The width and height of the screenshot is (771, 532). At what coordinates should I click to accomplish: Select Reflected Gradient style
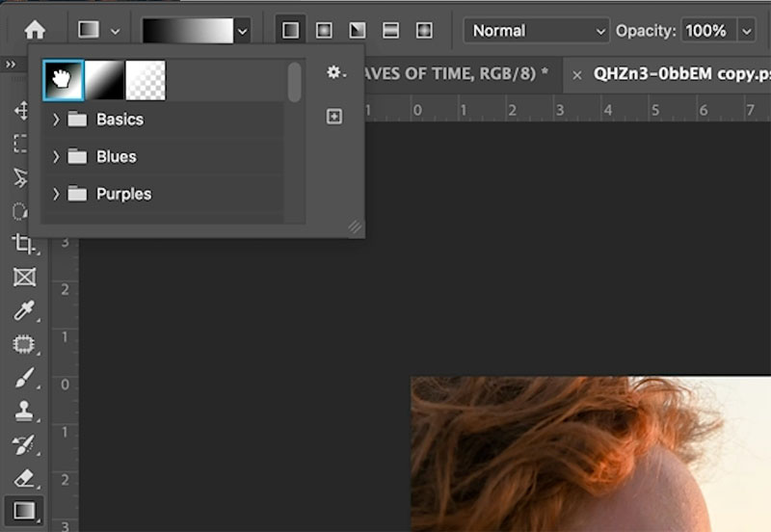point(391,31)
